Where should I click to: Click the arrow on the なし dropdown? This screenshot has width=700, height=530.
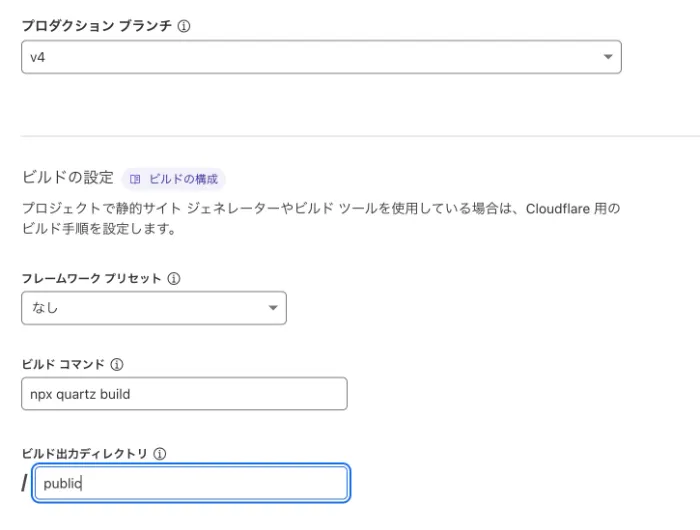(x=272, y=309)
